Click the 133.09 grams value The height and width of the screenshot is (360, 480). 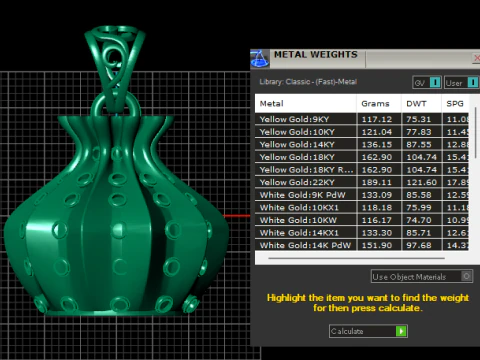point(377,195)
